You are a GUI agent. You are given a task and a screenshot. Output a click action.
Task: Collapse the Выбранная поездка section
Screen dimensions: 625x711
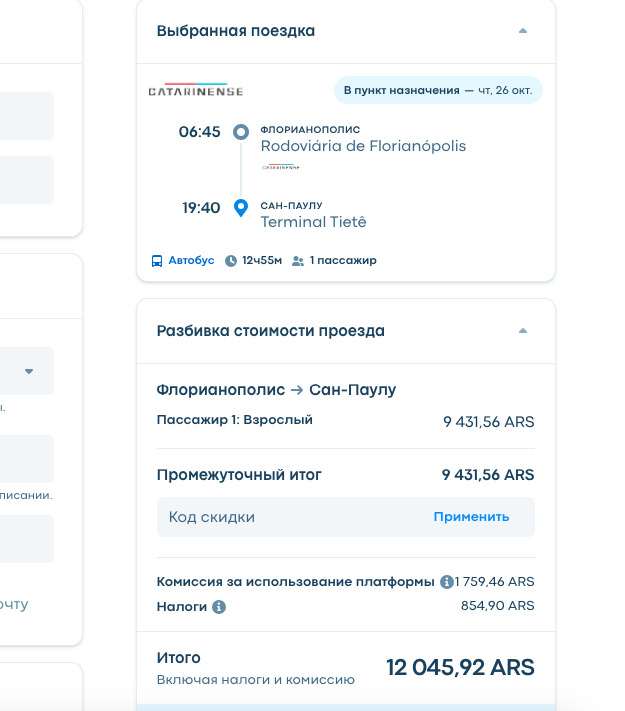522,31
